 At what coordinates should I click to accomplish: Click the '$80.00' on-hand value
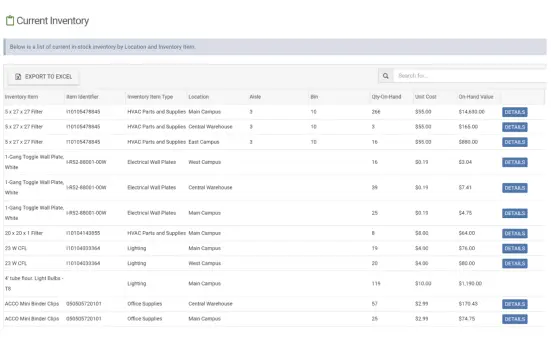467,263
